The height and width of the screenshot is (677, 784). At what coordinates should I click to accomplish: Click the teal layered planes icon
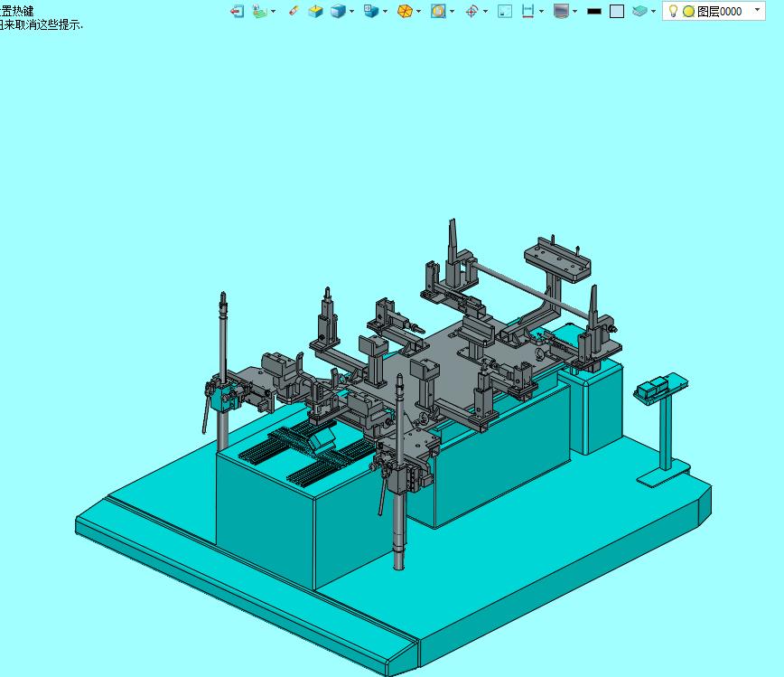click(x=639, y=11)
